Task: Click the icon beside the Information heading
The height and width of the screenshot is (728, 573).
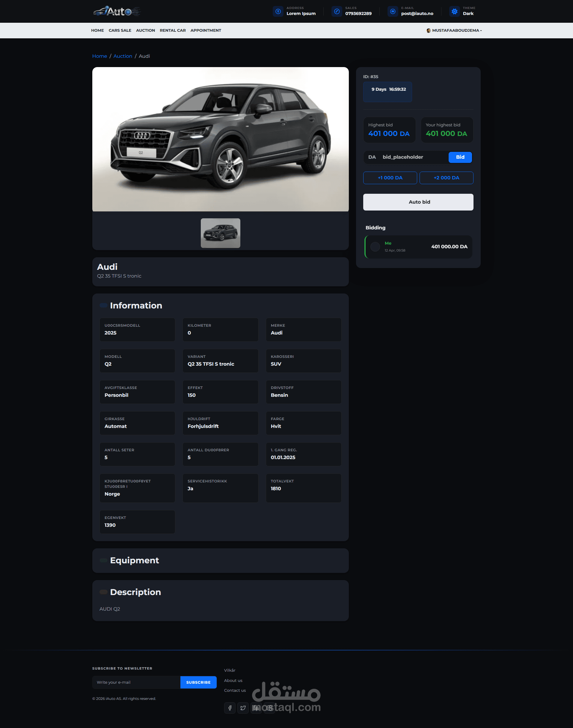Action: tap(103, 305)
